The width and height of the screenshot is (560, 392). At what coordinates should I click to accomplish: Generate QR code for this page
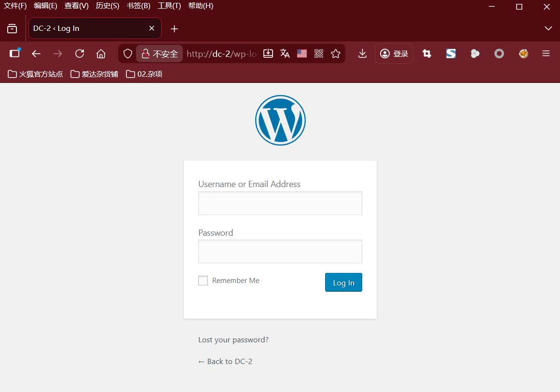[x=318, y=54]
